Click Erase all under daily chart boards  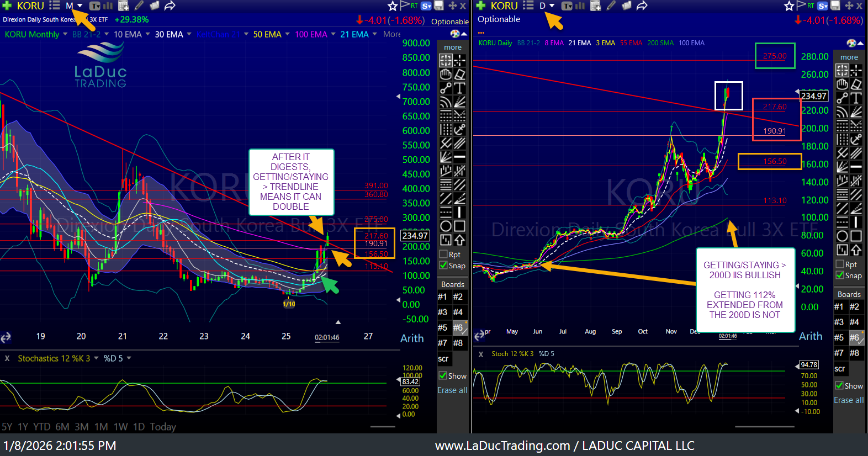(x=849, y=400)
